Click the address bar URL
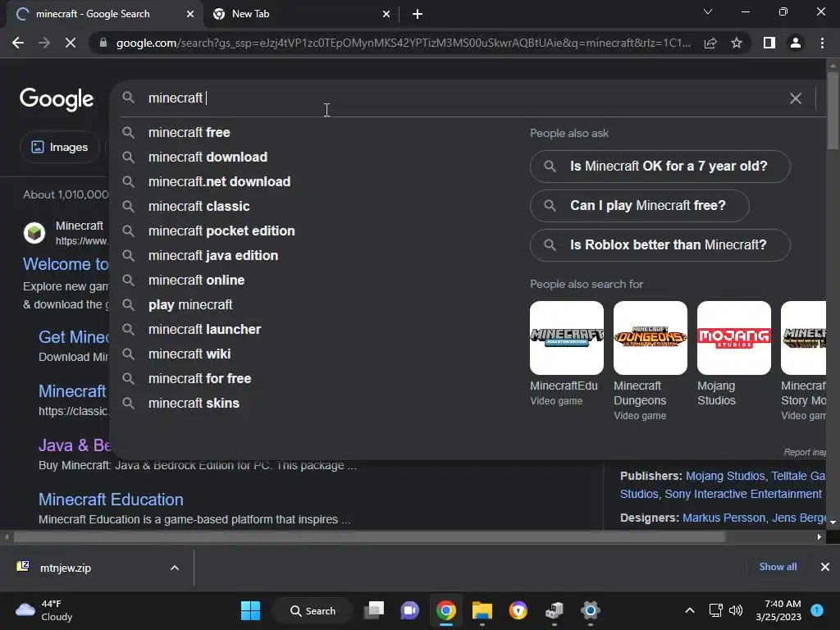 pos(403,43)
